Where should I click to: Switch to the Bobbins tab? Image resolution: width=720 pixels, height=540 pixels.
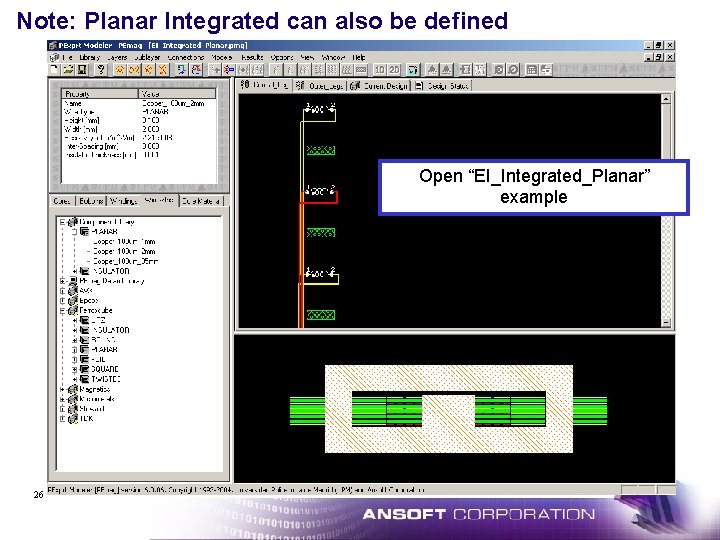pos(91,201)
